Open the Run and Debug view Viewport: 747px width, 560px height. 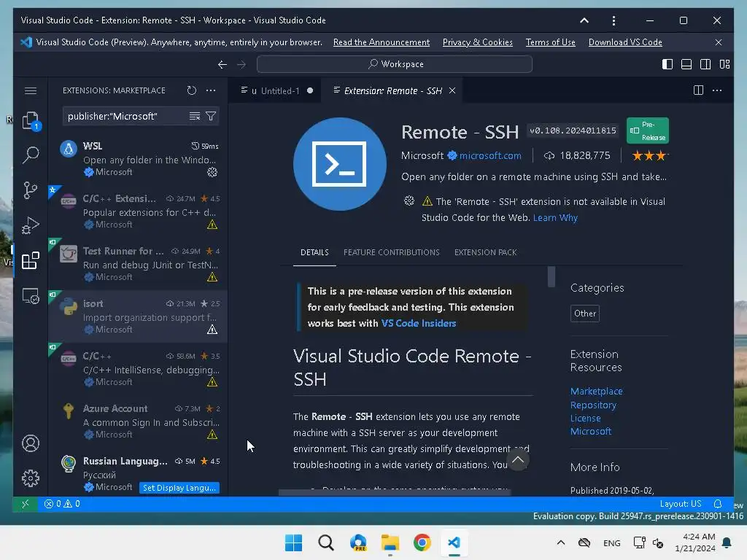tap(31, 225)
